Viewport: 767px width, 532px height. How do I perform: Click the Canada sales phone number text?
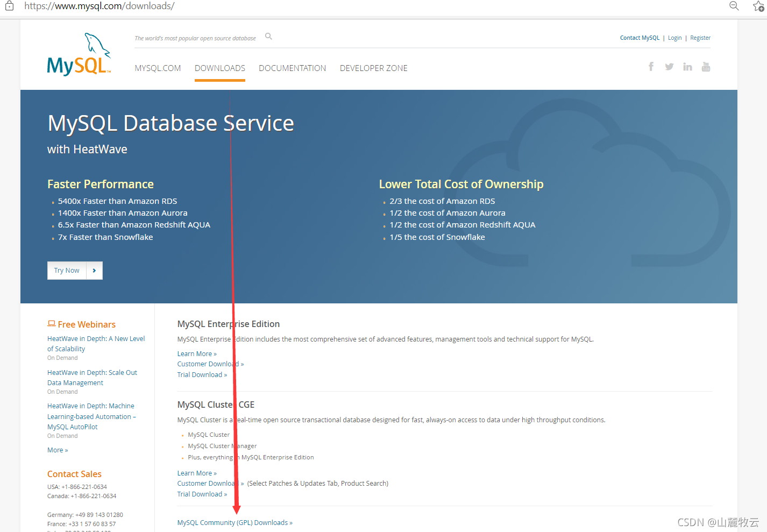82,496
